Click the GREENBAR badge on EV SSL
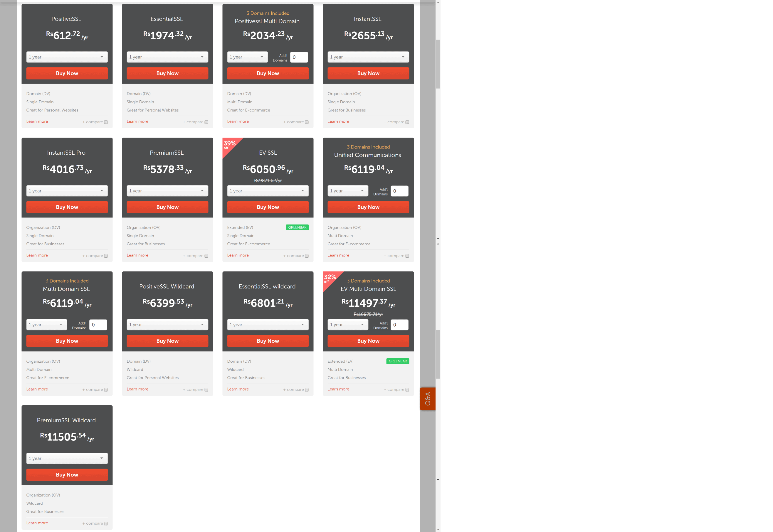 297,228
